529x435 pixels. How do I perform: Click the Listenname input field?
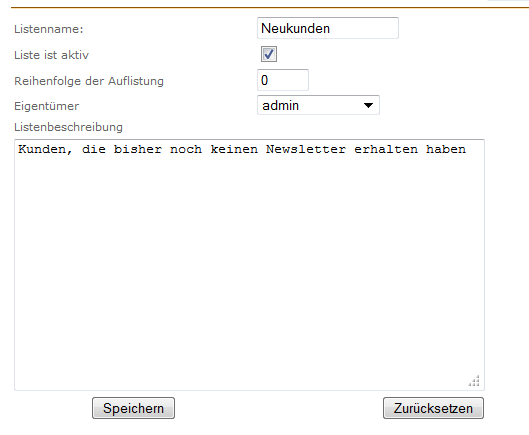[x=328, y=28]
